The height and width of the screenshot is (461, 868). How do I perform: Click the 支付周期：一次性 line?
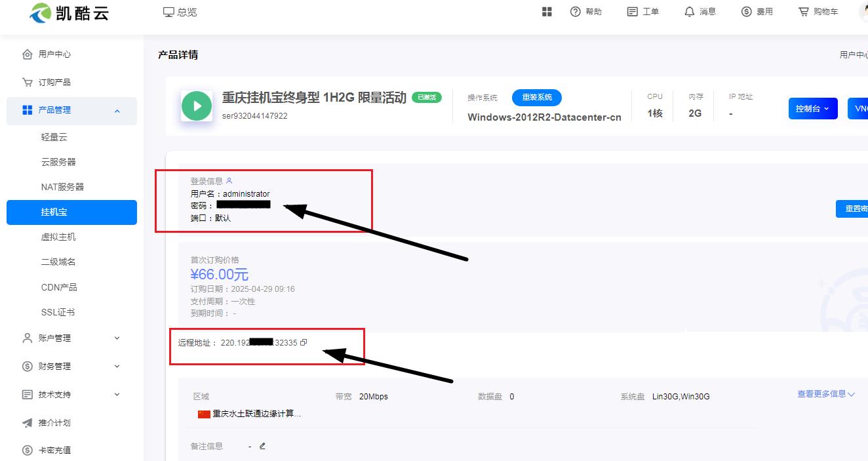[x=223, y=302]
